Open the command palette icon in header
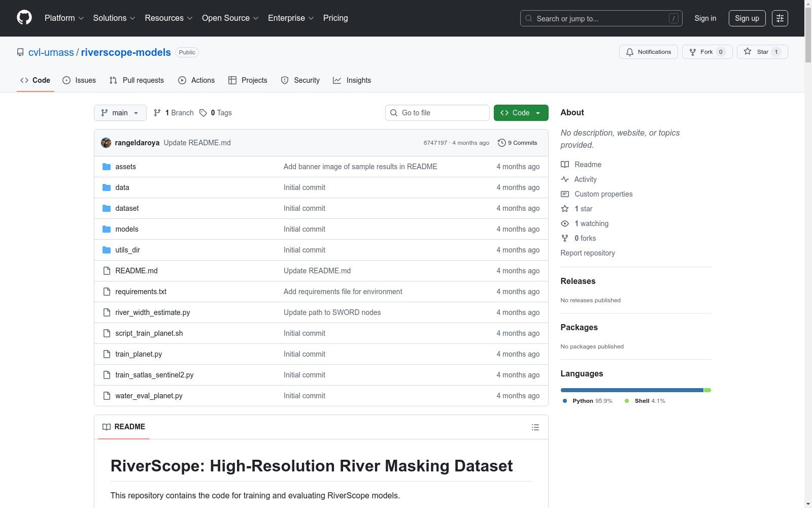Viewport: 812px width, 508px height. pos(780,18)
